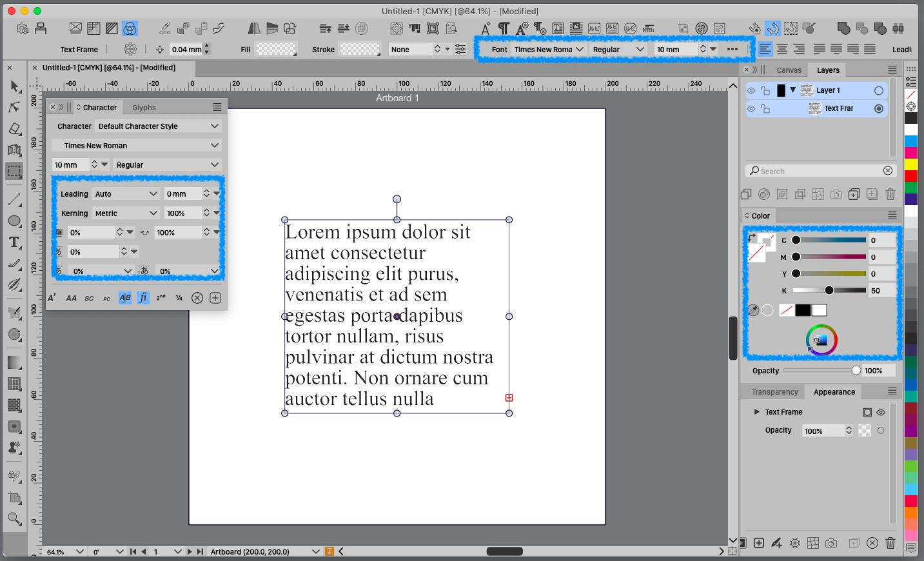
Task: Click the All Caps (AA) typography icon
Action: tap(71, 298)
